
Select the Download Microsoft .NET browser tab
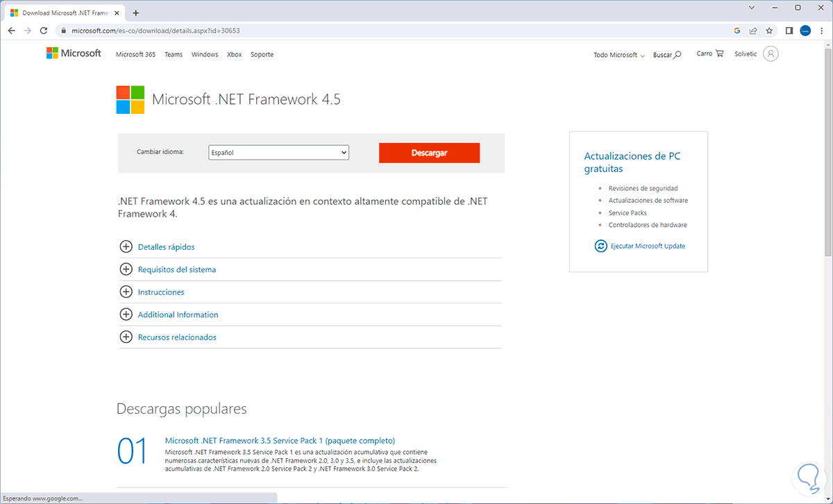pyautogui.click(x=64, y=12)
